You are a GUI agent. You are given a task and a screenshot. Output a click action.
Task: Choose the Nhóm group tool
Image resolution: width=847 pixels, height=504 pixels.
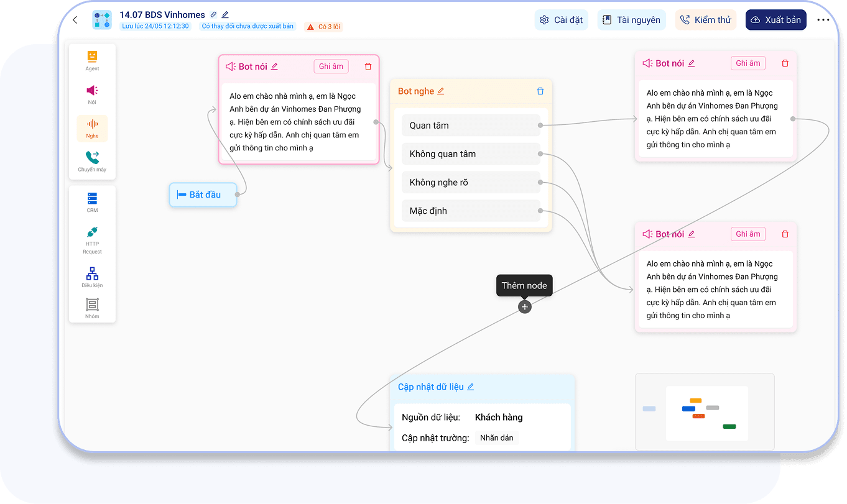[x=92, y=308]
